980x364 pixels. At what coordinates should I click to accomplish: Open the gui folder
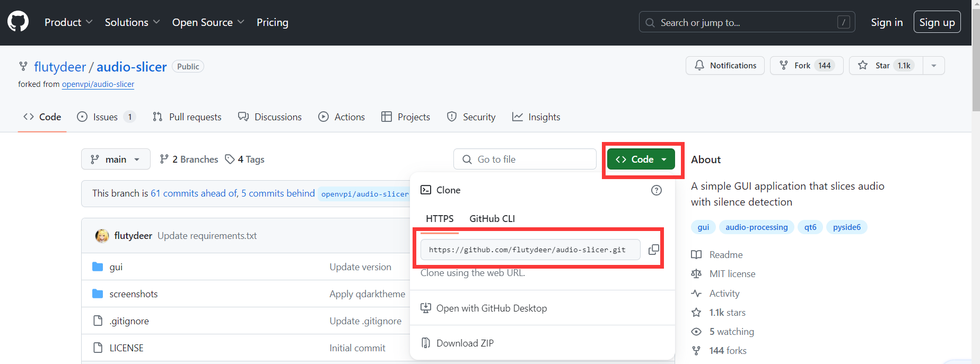click(116, 267)
